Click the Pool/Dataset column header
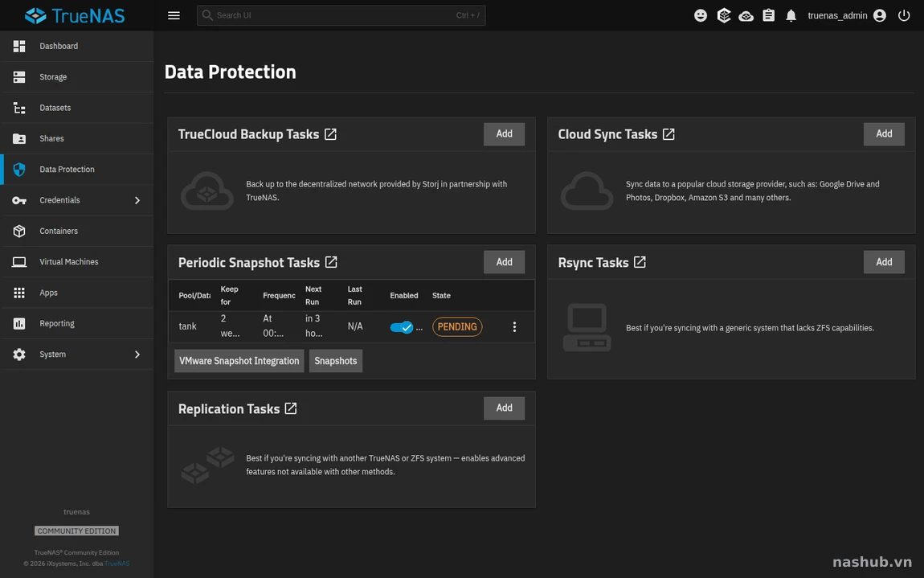 [x=194, y=296]
